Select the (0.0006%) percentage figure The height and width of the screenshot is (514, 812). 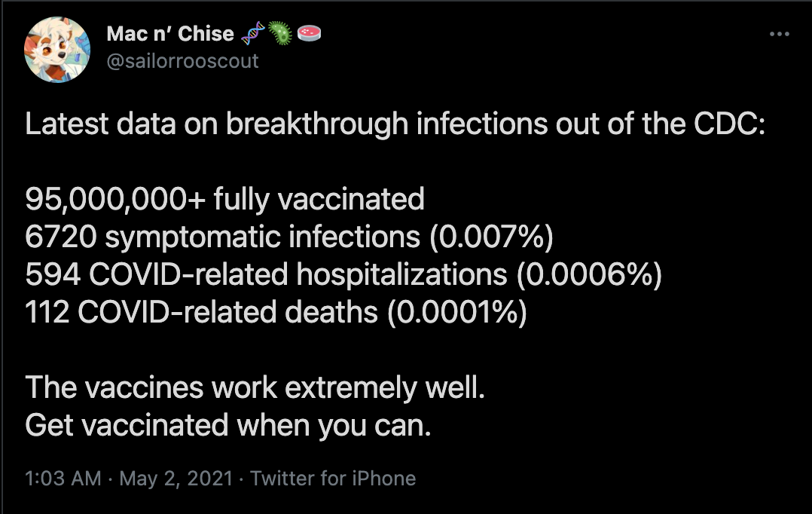pyautogui.click(x=589, y=274)
